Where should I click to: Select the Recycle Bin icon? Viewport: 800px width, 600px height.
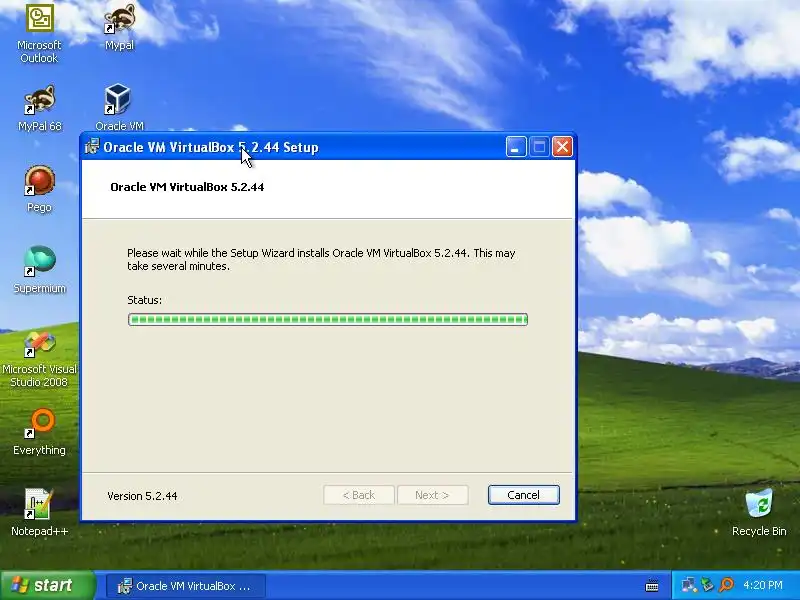(759, 512)
